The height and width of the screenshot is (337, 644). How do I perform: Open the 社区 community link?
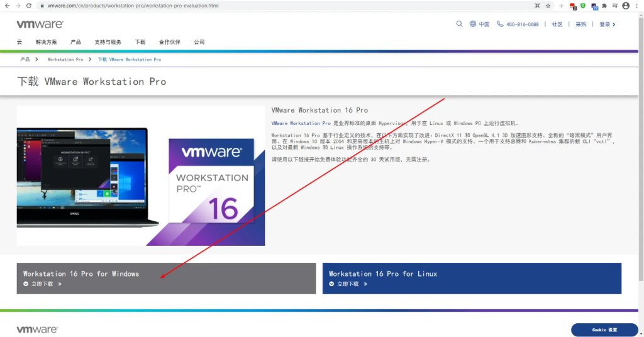coord(557,25)
